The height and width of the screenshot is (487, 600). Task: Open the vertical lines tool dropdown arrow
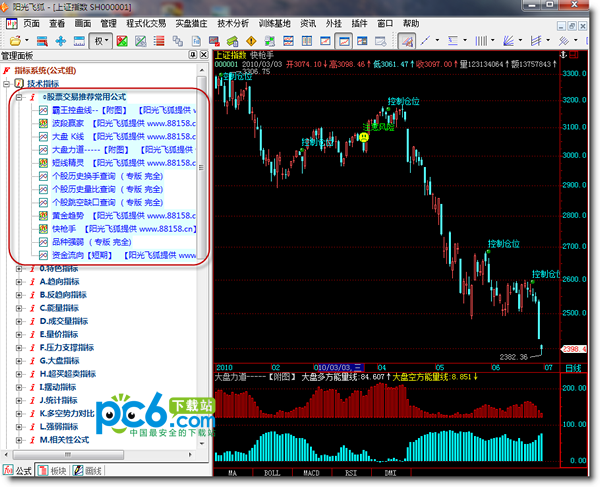coord(492,40)
